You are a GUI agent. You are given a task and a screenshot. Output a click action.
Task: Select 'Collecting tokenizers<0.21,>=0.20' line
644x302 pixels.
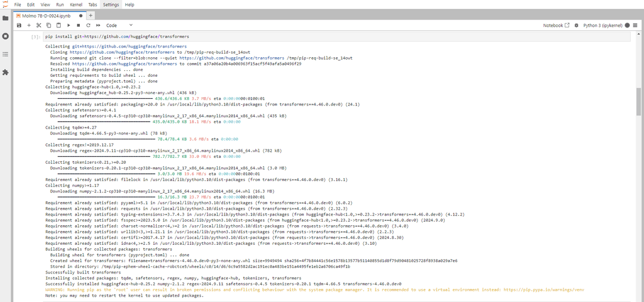click(86, 162)
